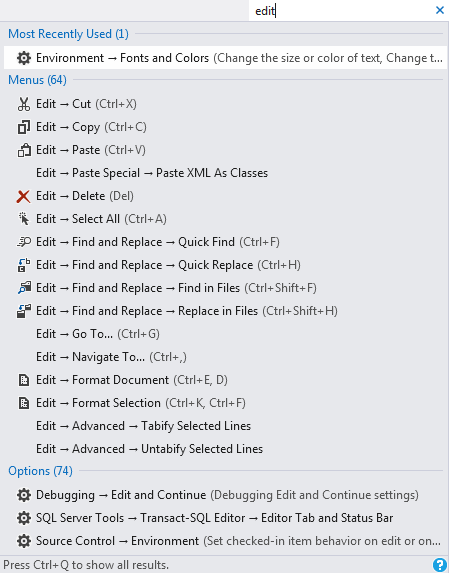Click the Copy icon next to Edit Copy

pos(24,127)
